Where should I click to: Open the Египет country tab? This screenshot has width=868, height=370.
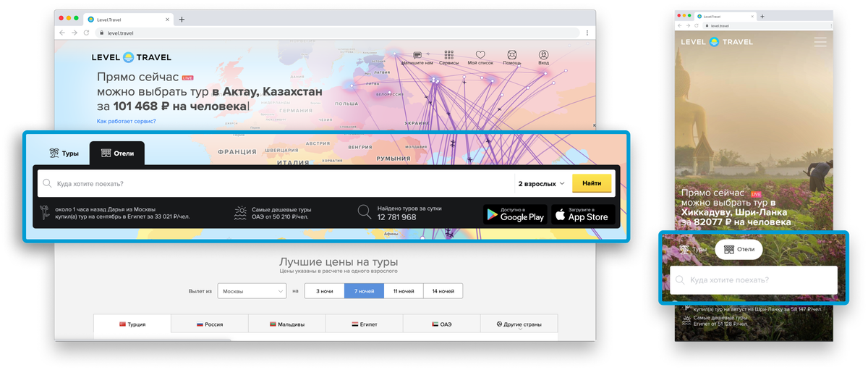365,324
